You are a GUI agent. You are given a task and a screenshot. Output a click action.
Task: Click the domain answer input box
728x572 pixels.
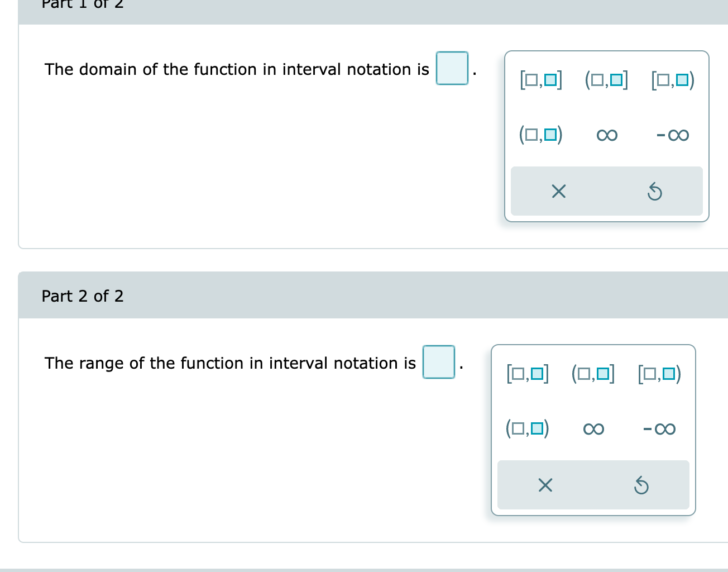coord(452,69)
